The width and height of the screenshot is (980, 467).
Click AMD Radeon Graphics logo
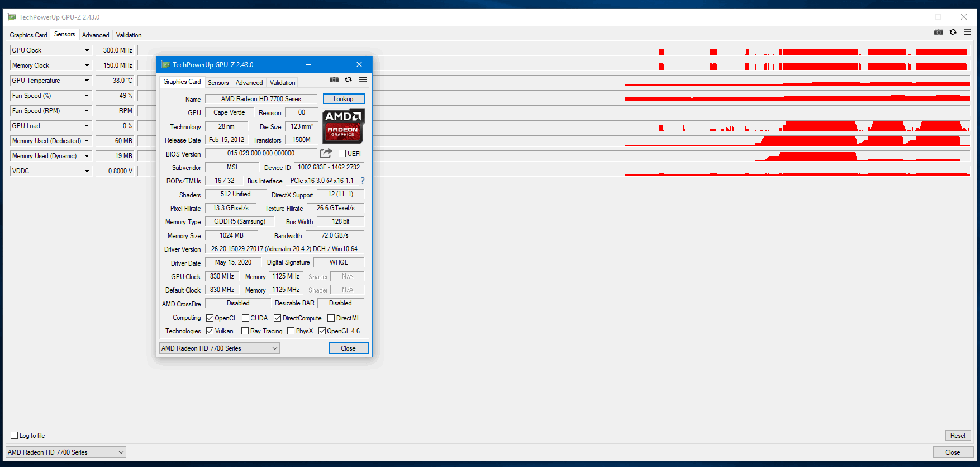pyautogui.click(x=344, y=126)
